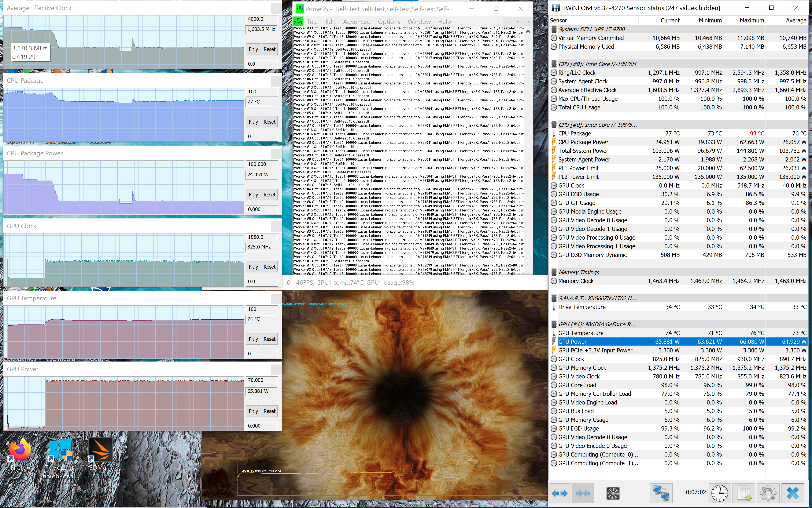
Task: Open the Firefox desktop shortcut
Action: (x=20, y=454)
